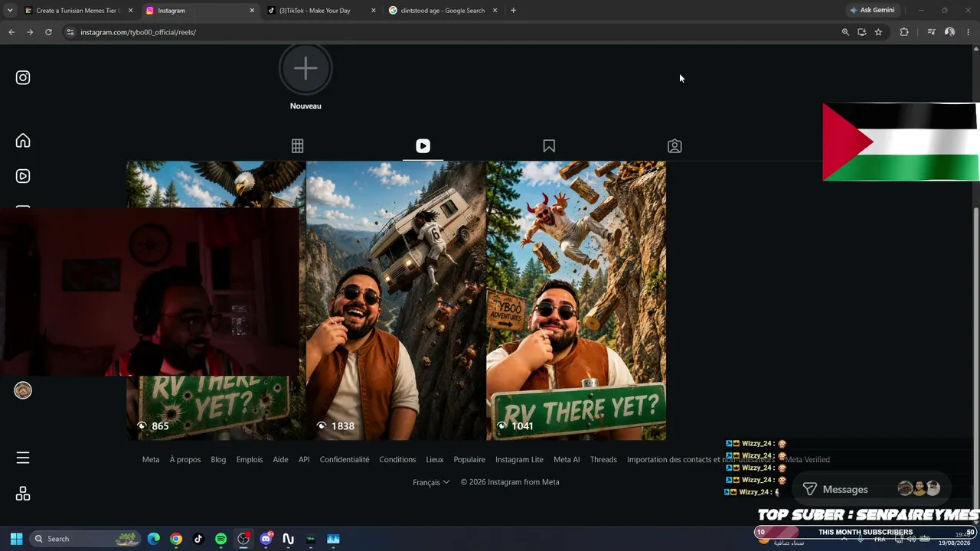Image resolution: width=980 pixels, height=551 pixels.
Task: Open the Blog footer link
Action: (x=218, y=460)
